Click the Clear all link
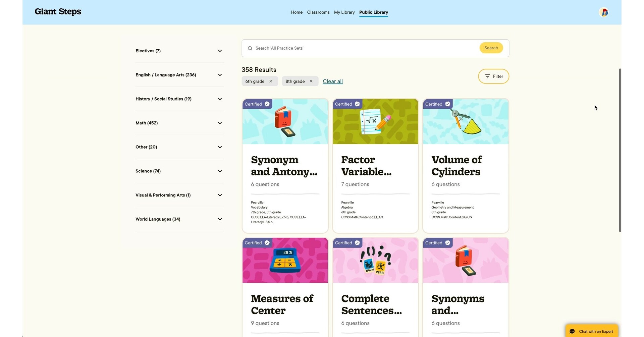 pyautogui.click(x=332, y=81)
